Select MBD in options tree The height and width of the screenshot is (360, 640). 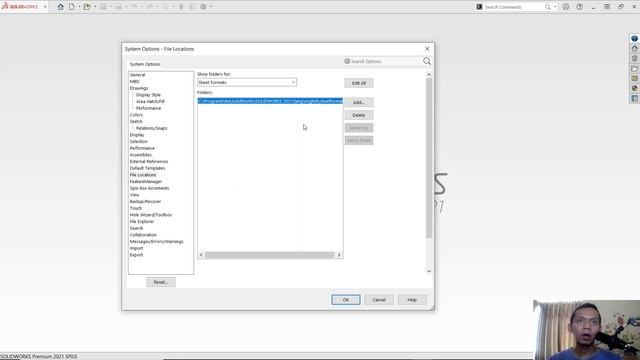(134, 82)
